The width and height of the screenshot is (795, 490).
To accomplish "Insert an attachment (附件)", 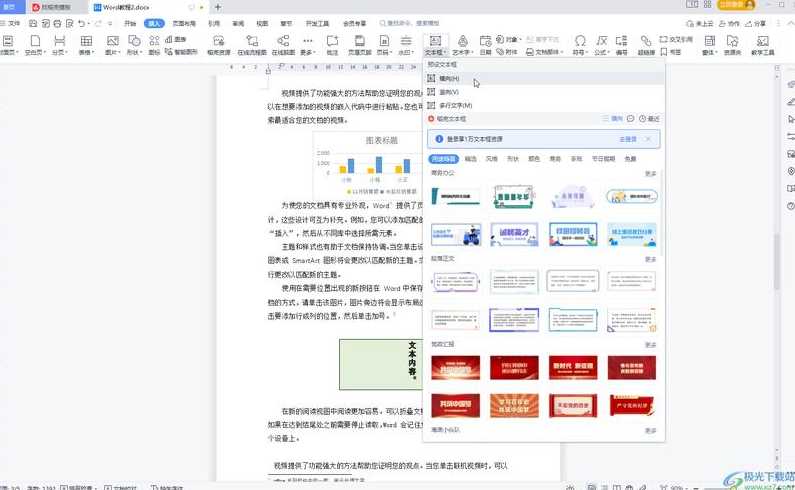I will pyautogui.click(x=507, y=52).
